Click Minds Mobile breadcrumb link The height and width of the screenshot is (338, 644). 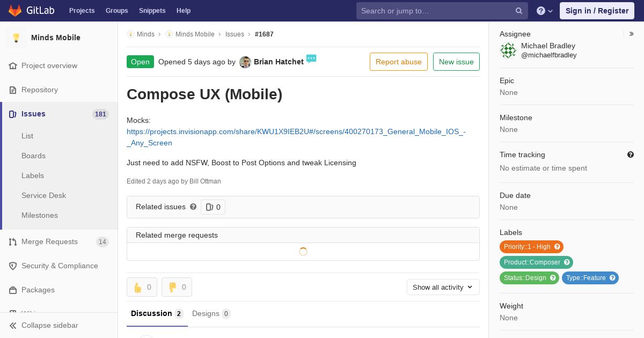click(x=195, y=34)
